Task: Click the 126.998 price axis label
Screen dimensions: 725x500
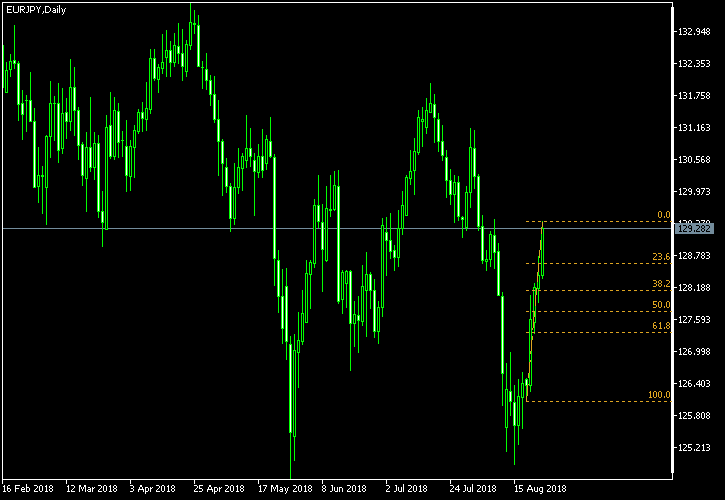Action: 694,352
